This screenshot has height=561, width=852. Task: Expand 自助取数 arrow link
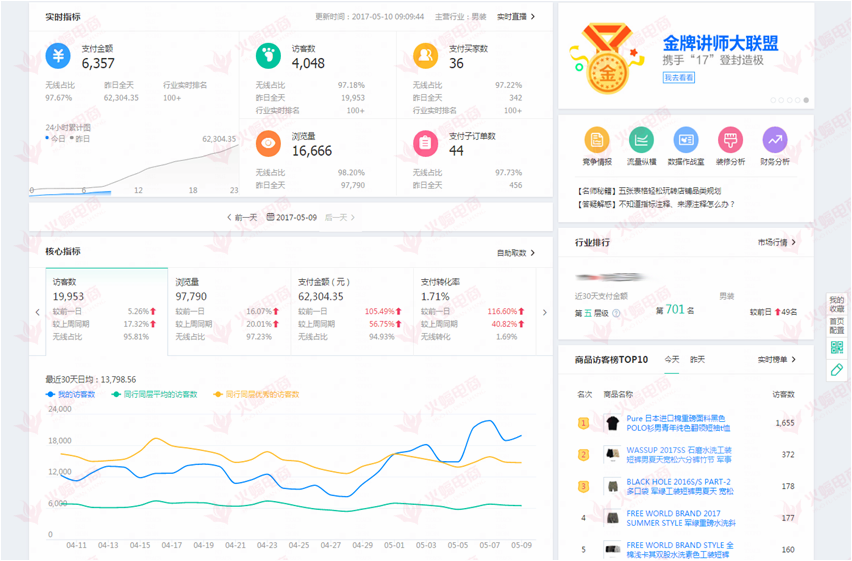(516, 253)
